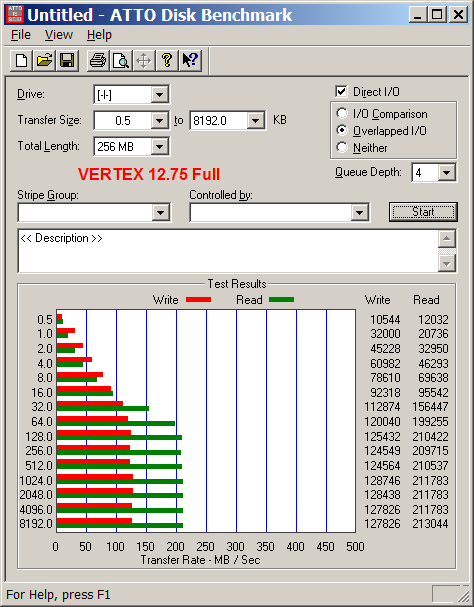Click the 64.0 transfer size row label
The width and height of the screenshot is (474, 607).
(42, 422)
